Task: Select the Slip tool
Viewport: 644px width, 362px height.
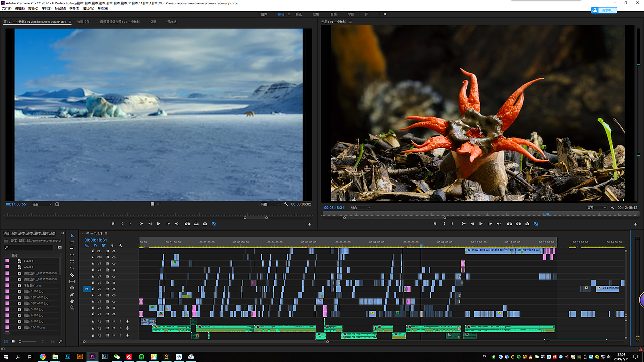Action: (72, 281)
